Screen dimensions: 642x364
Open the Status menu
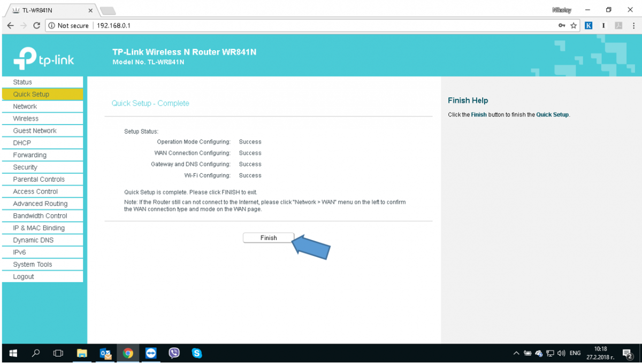43,82
